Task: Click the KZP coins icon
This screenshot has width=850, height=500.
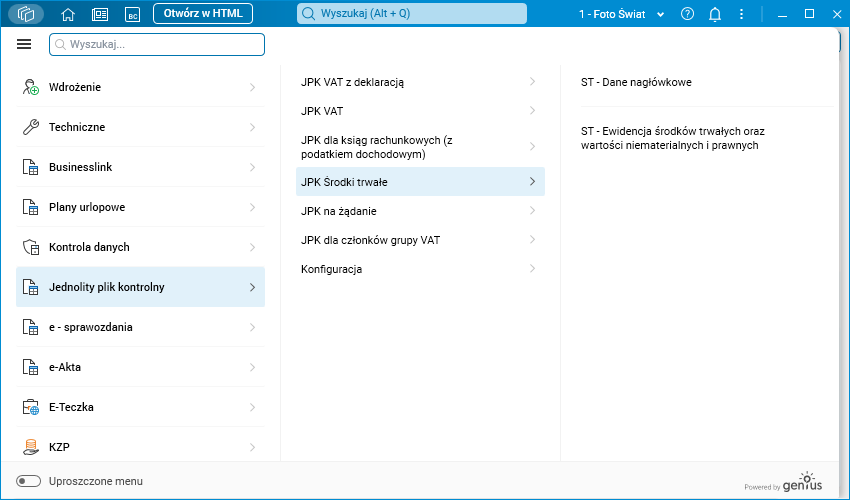Action: coord(30,447)
